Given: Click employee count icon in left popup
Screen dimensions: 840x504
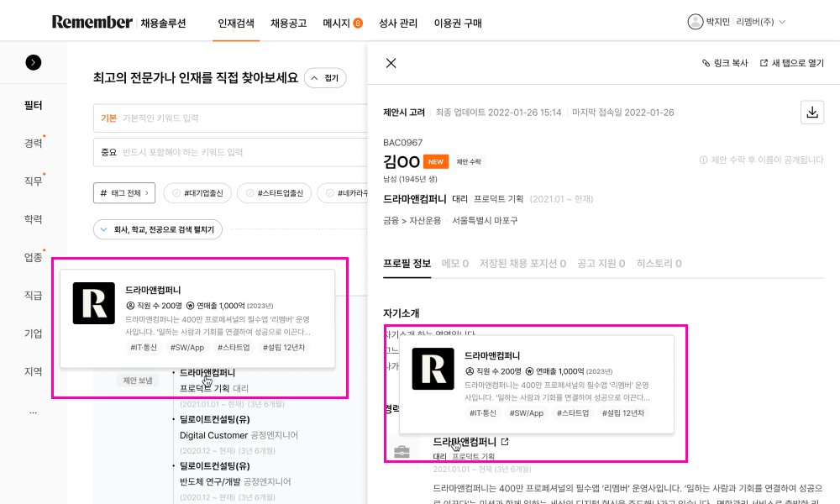Looking at the screenshot, I should (x=130, y=306).
